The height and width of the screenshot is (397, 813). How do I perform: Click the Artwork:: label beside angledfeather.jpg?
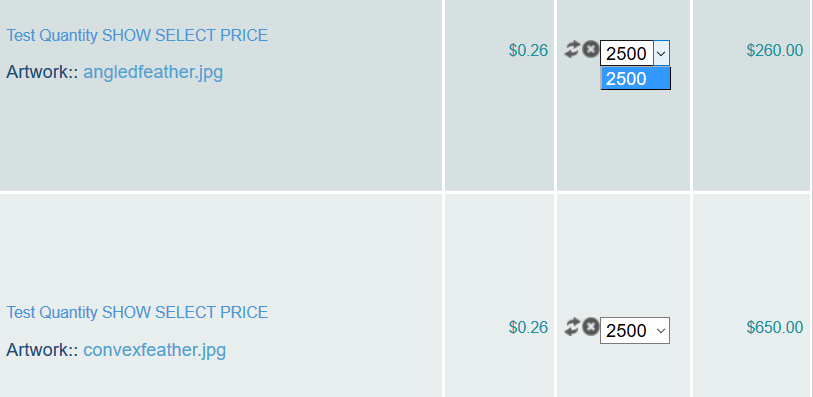click(x=42, y=72)
